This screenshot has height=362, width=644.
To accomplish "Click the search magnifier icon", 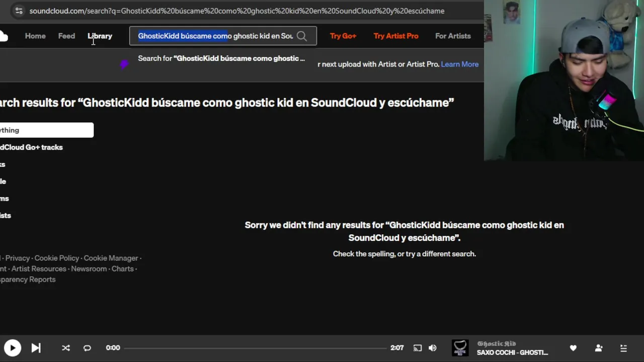I will coord(301,36).
